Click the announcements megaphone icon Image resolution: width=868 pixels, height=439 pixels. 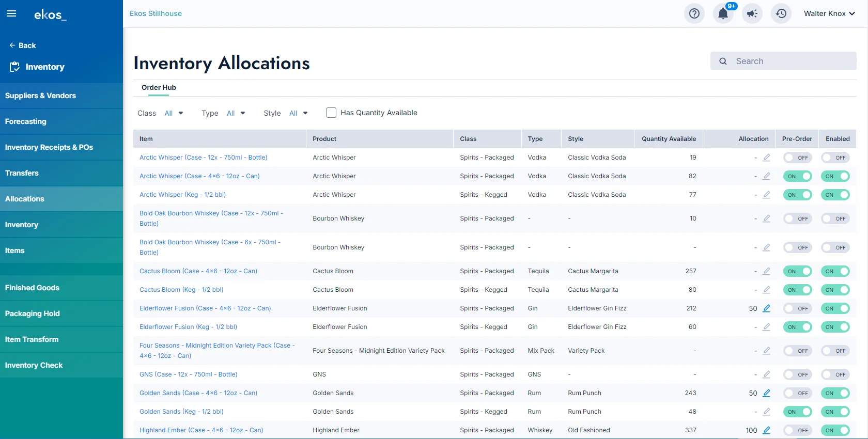pyautogui.click(x=752, y=13)
